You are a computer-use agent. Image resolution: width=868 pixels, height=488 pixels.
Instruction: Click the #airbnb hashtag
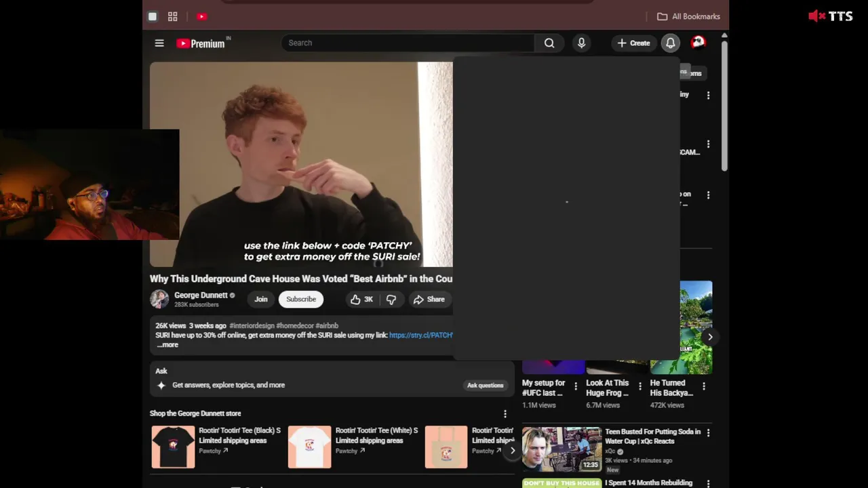pos(327,326)
